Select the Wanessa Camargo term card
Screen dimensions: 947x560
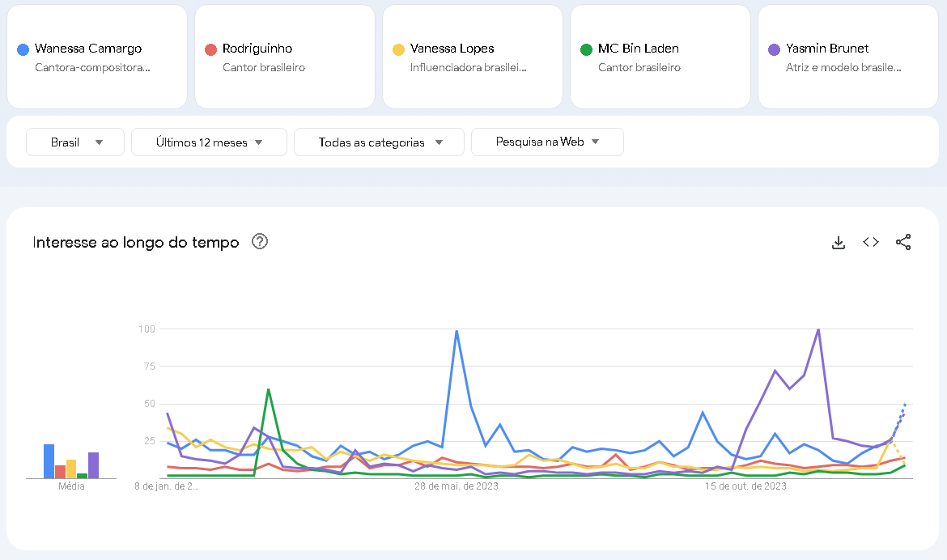pos(97,57)
